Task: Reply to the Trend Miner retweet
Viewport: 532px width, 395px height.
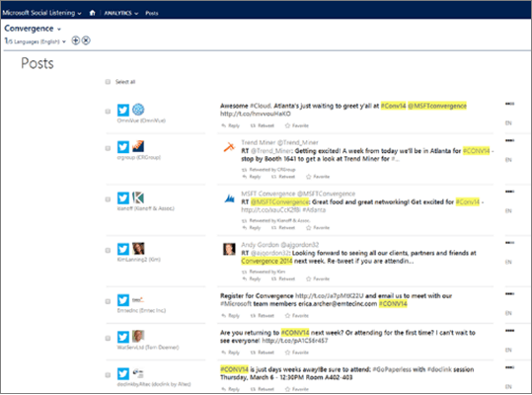Action: [252, 177]
